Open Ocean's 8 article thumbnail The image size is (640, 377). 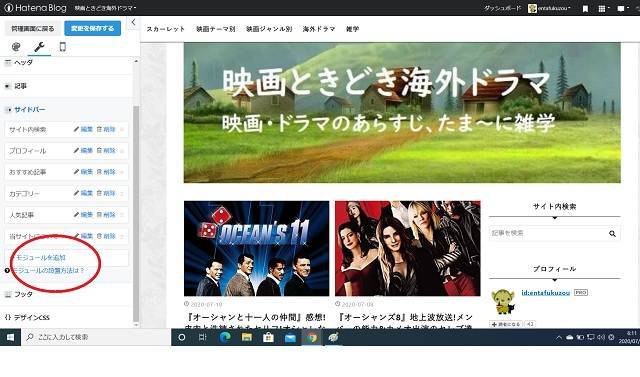coord(408,248)
